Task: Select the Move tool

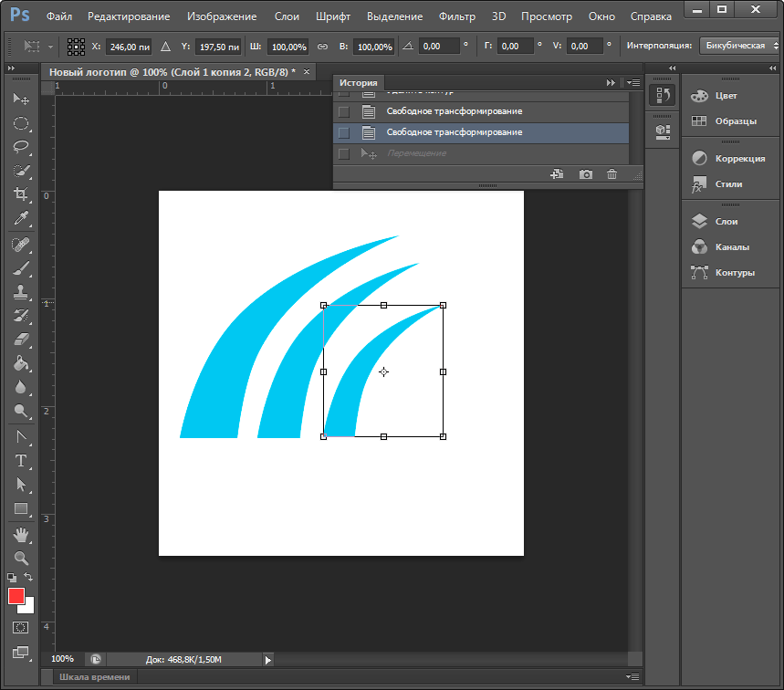Action: pos(21,99)
